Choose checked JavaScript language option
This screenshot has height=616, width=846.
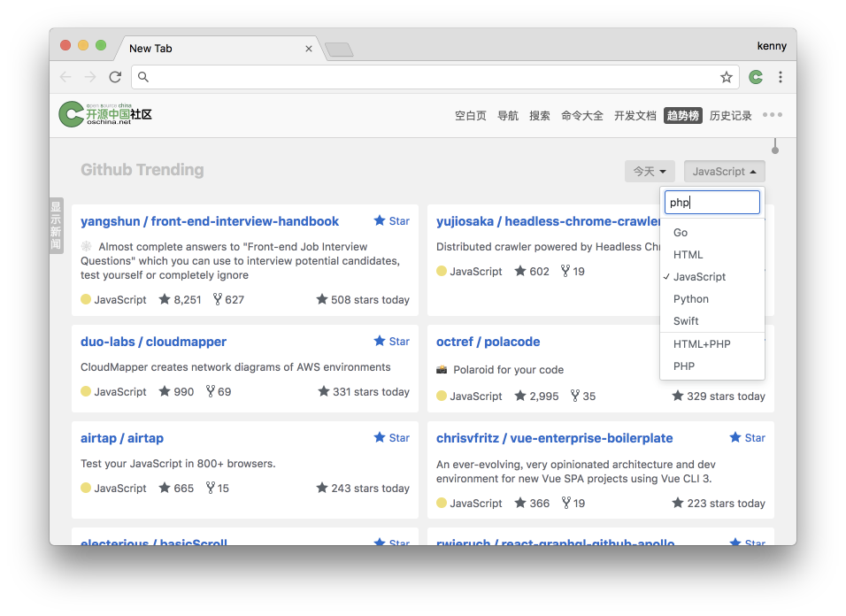pos(712,277)
